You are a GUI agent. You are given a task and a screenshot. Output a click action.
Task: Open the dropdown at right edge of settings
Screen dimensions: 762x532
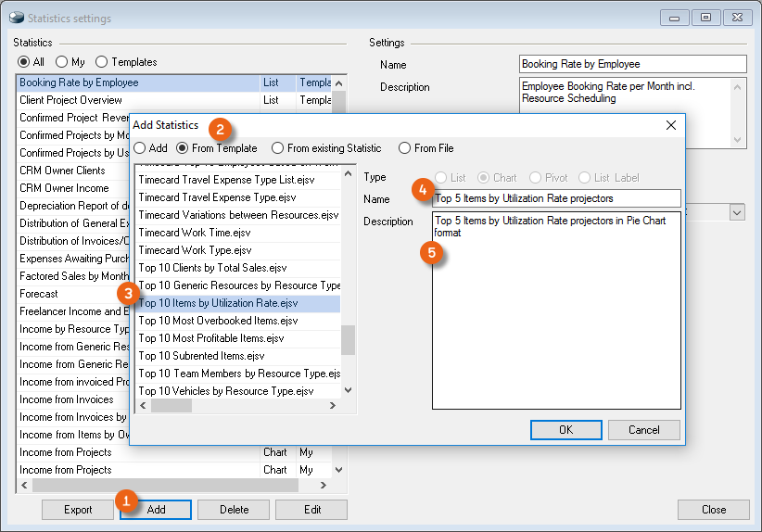coord(737,212)
